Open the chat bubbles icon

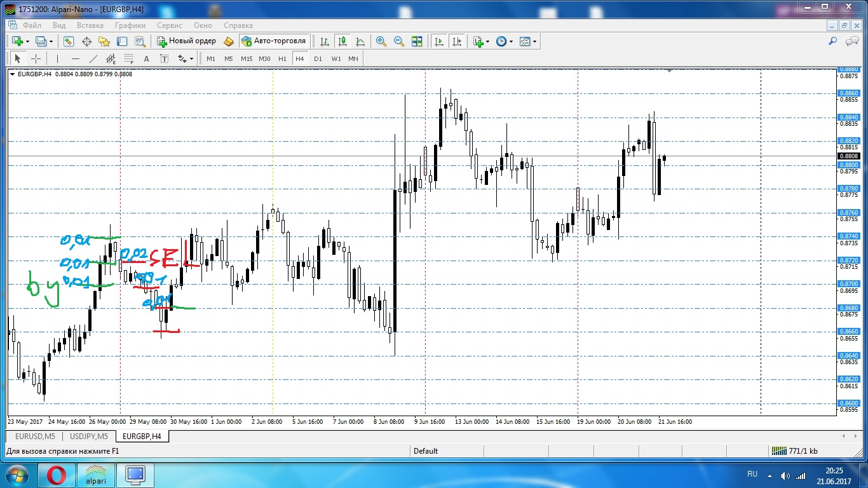(852, 41)
